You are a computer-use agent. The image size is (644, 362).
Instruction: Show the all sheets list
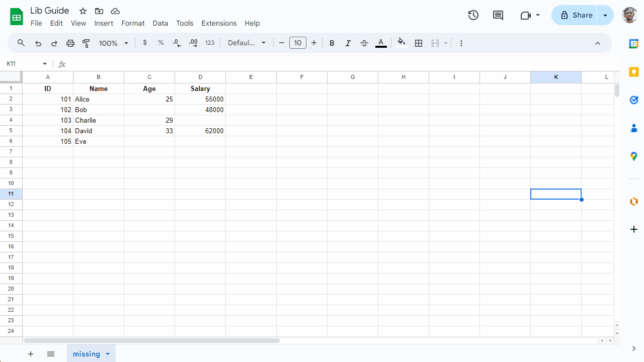(51, 354)
